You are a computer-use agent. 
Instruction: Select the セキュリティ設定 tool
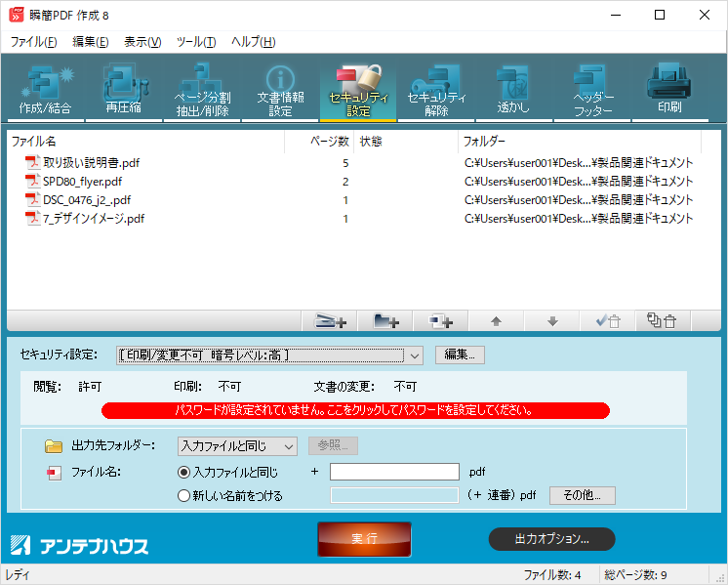tap(358, 89)
